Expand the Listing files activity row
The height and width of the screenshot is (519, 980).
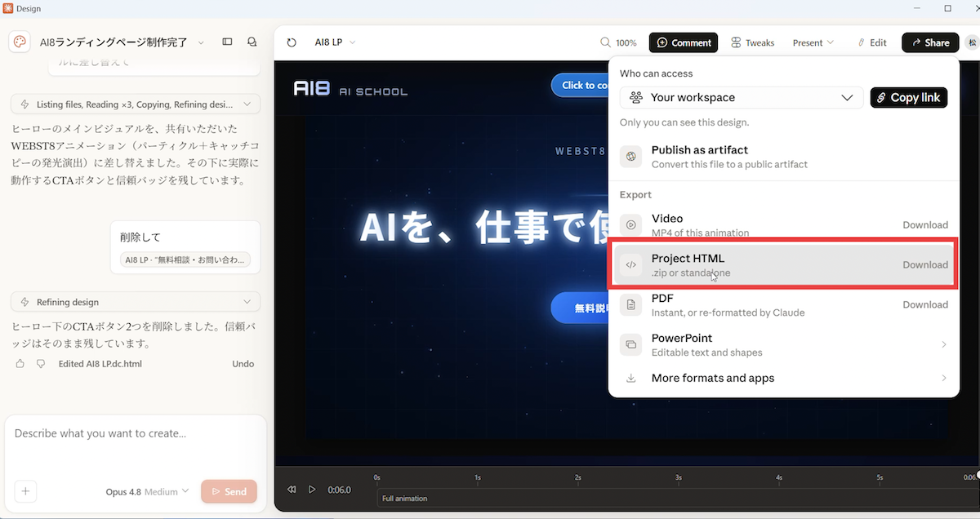click(136, 104)
